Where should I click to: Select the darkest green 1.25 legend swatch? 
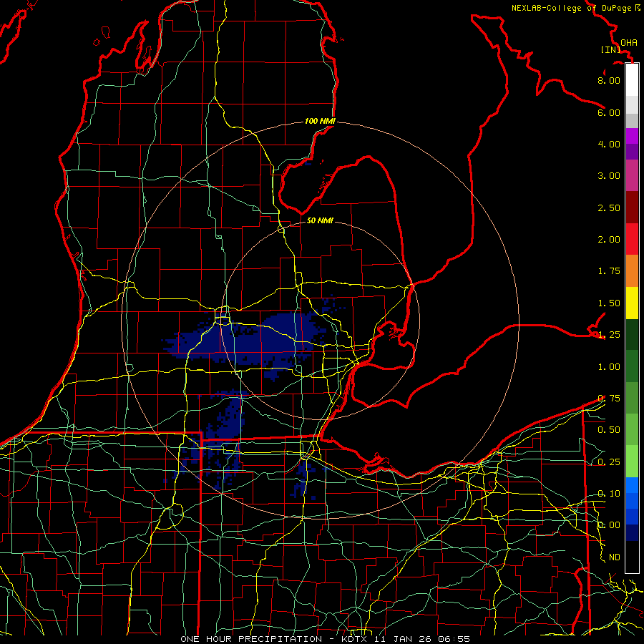632,334
